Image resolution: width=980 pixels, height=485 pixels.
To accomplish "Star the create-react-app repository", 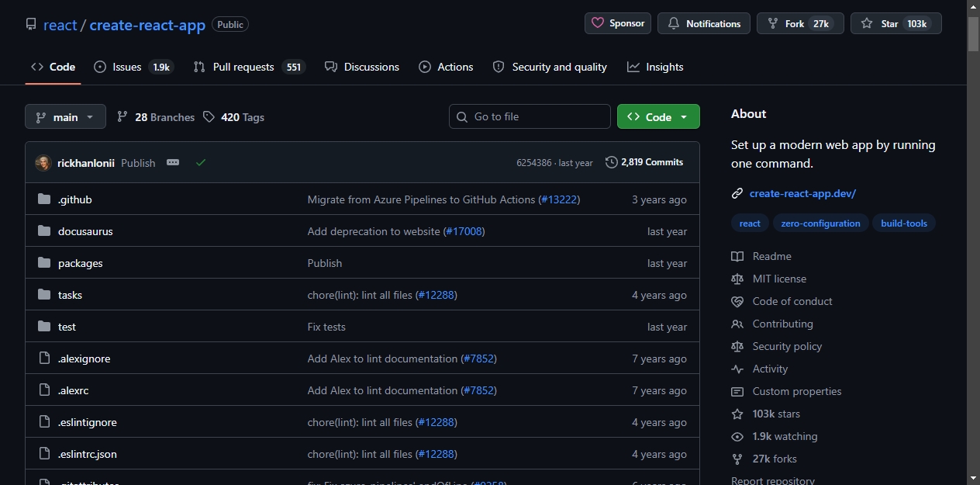I will [895, 23].
